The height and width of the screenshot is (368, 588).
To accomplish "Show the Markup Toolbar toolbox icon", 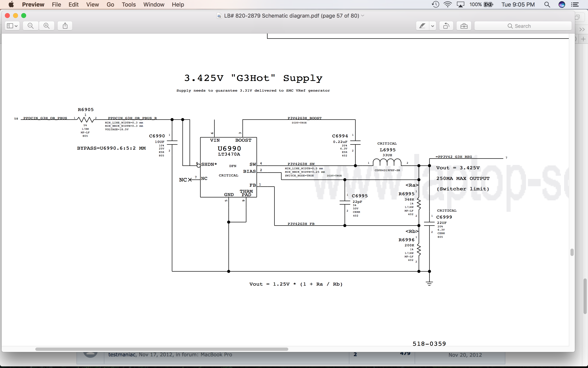I will (464, 26).
